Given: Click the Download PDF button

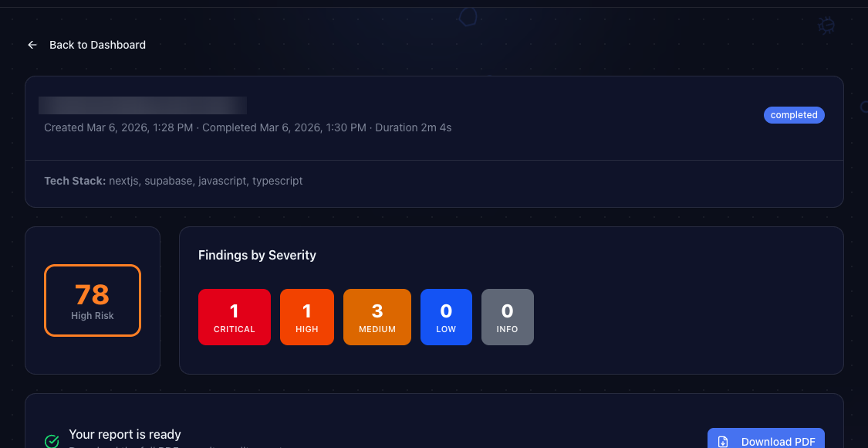Looking at the screenshot, I should 765,440.
